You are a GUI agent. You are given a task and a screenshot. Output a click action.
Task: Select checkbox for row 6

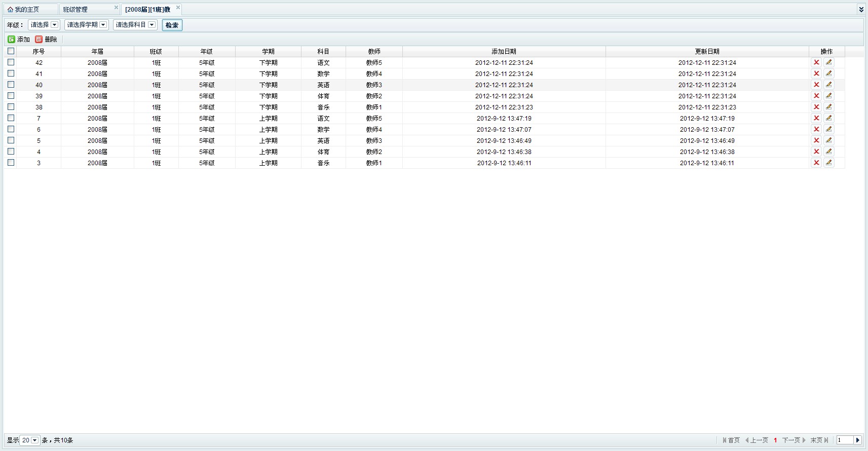[x=11, y=129]
